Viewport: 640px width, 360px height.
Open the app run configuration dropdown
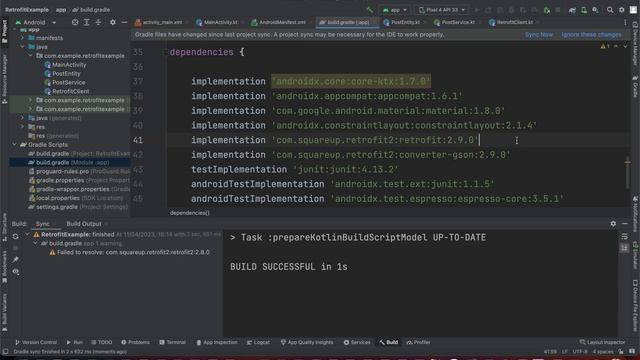point(395,10)
